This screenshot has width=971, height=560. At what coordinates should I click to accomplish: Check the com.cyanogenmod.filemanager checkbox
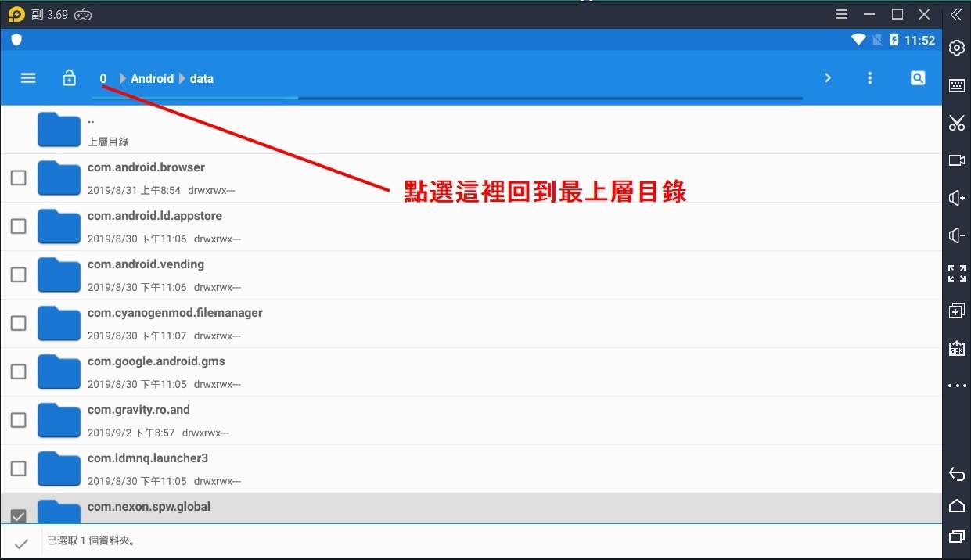click(18, 323)
